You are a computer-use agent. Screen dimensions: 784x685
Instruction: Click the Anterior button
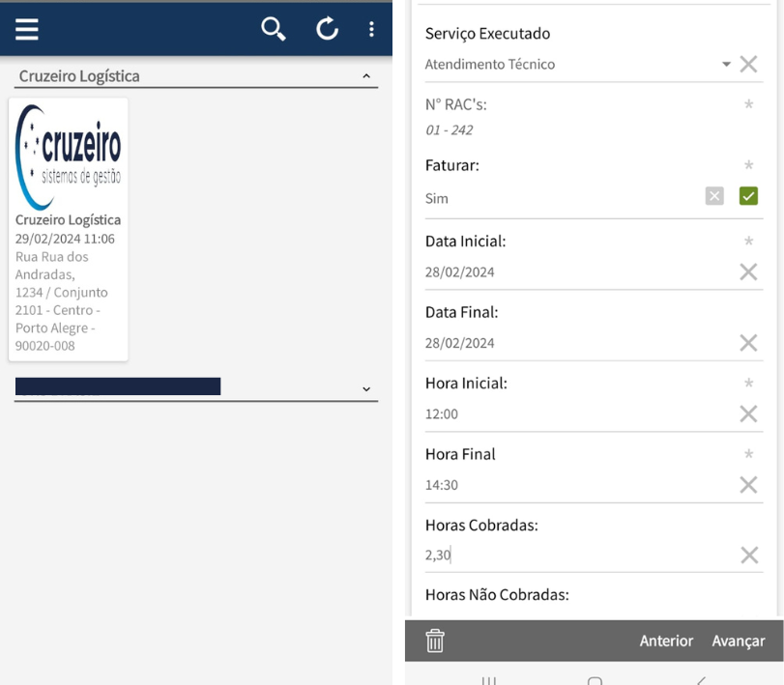tap(666, 641)
